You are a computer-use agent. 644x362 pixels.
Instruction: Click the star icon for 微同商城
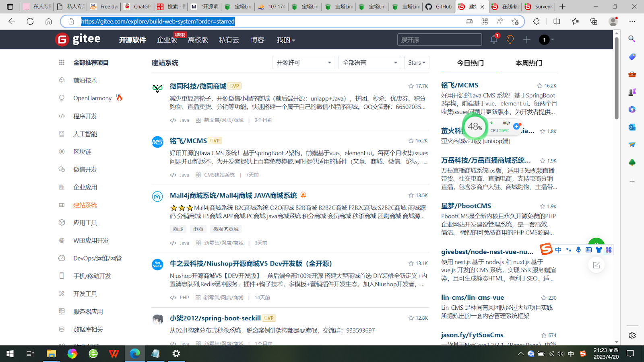(411, 86)
